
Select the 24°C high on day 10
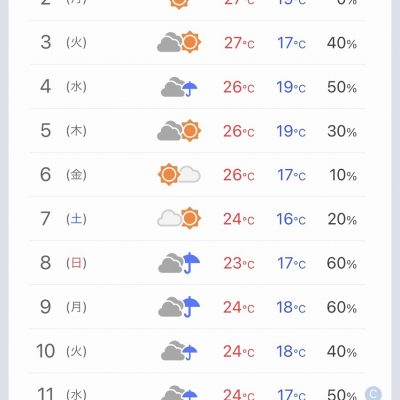pos(239,351)
